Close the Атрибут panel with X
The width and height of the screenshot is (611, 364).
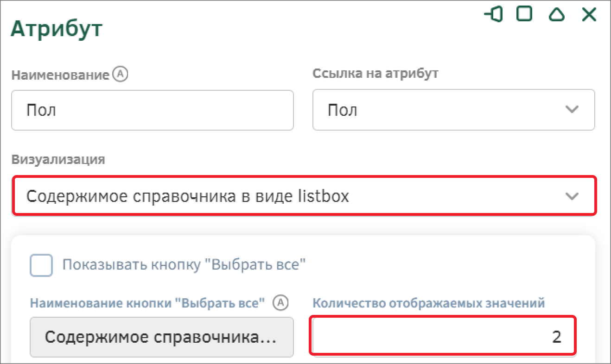589,15
